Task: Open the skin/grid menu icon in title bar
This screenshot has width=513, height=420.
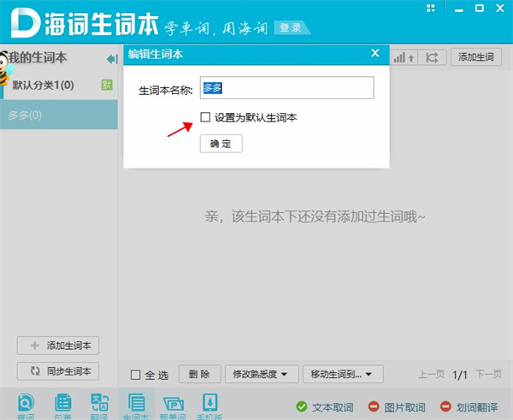Action: coord(431,9)
